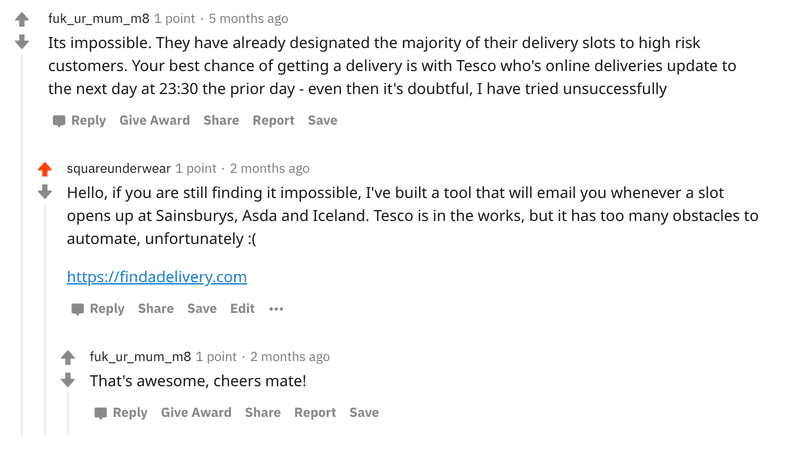Viewport: 800px width, 454px height.
Task: Remove upvote on squareunderwear's comment
Action: click(44, 169)
